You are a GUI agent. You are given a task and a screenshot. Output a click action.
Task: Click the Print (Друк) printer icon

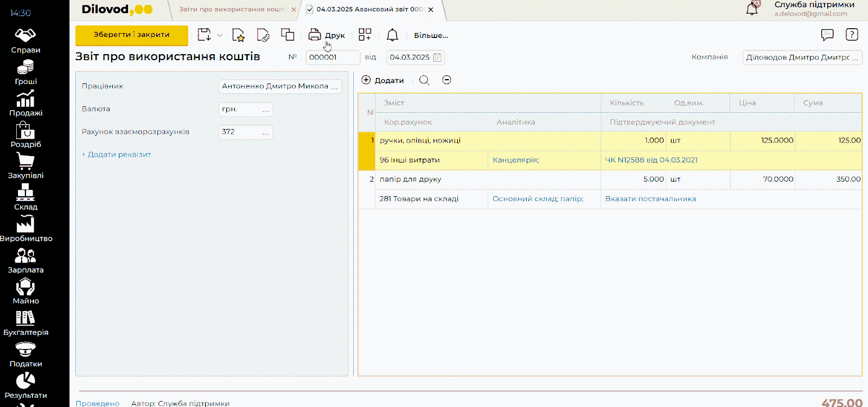coord(315,35)
